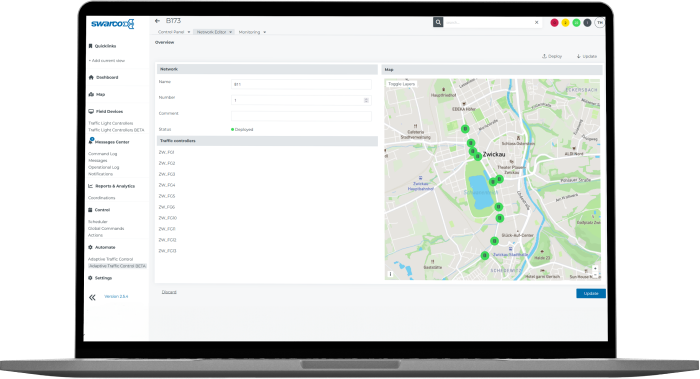
Task: Select traffic controller ZW_FG1
Action: pos(166,152)
